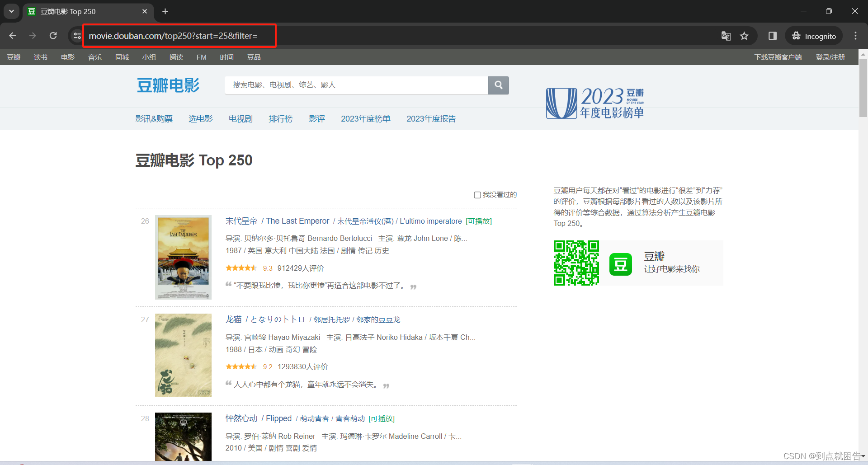Toggle the 我没看过的 checkbox
The width and height of the screenshot is (868, 465).
(x=477, y=195)
